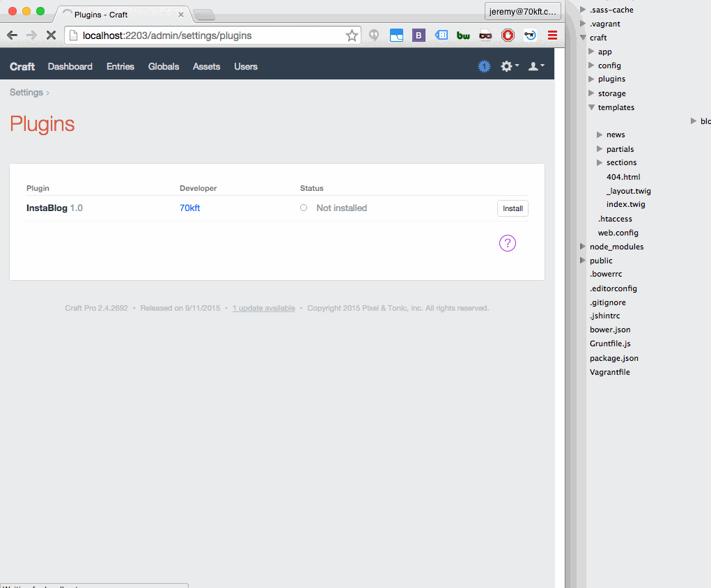This screenshot has width=711, height=588.
Task: Click the mask extension icon
Action: point(485,35)
